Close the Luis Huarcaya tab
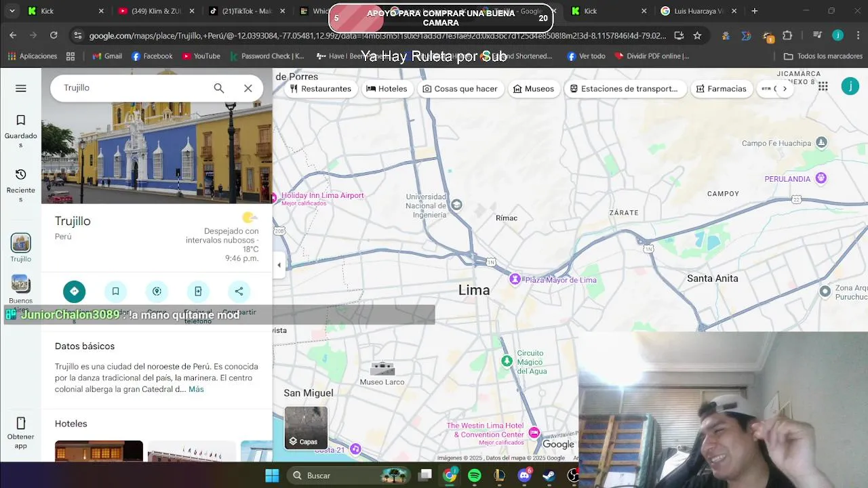868x488 pixels. click(x=734, y=11)
